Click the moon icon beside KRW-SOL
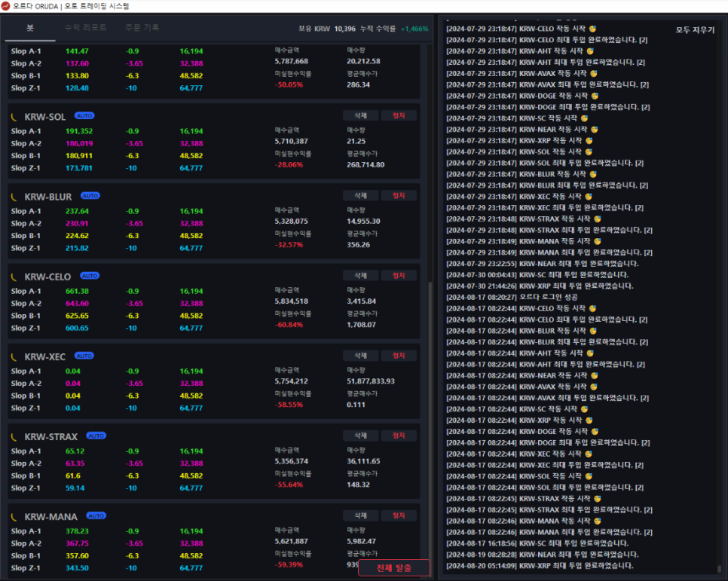Image resolution: width=728 pixels, height=581 pixels. 14,117
